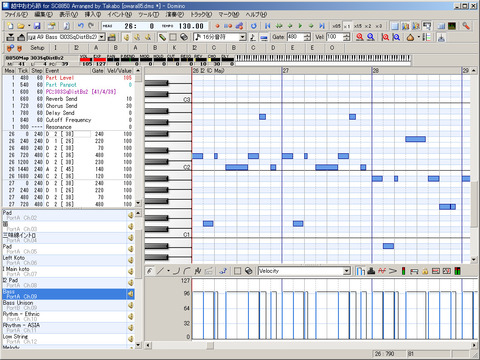480x360 pixels.
Task: Toggle the x1 playback speed button
Action: point(347,26)
